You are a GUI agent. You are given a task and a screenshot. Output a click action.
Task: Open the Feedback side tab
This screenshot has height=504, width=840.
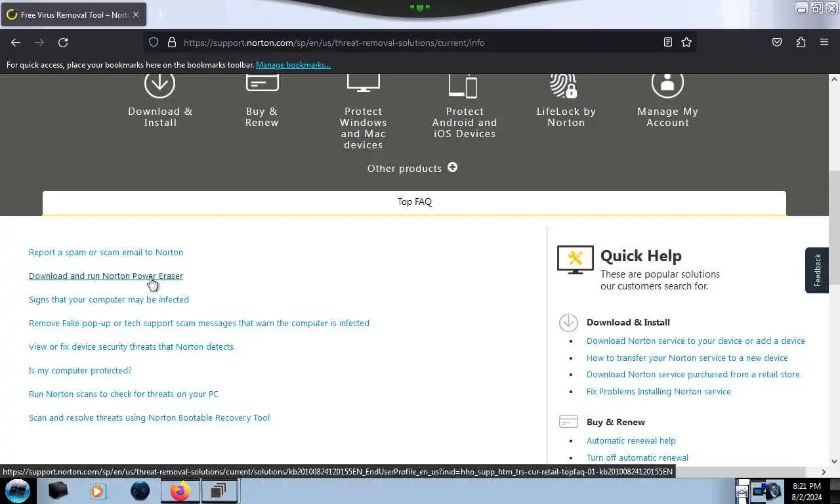[817, 270]
